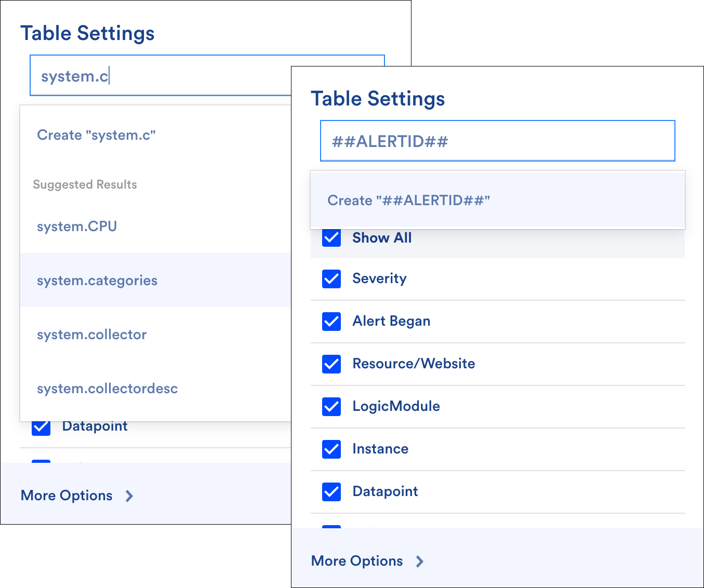Screen dimensions: 704x588
Task: Select Create "system.c" option
Action: pyautogui.click(x=97, y=135)
